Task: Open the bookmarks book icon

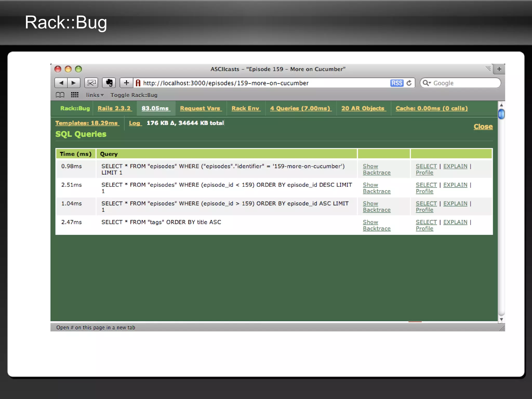Action: pos(60,95)
